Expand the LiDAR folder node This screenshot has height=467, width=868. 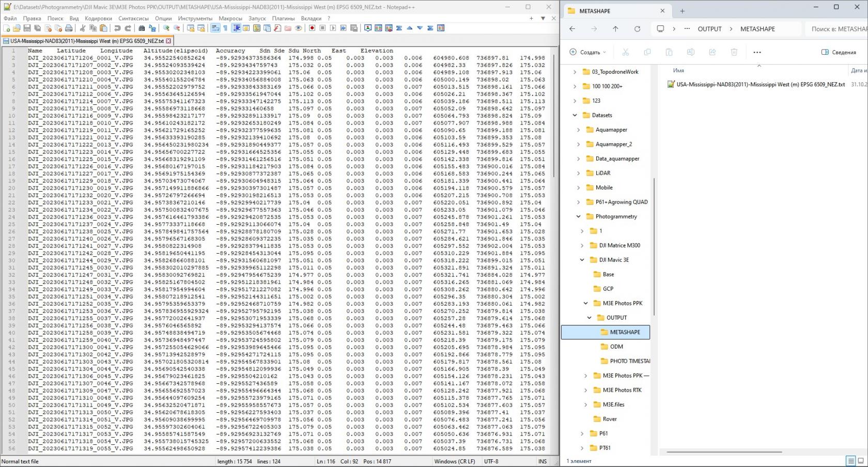579,173
